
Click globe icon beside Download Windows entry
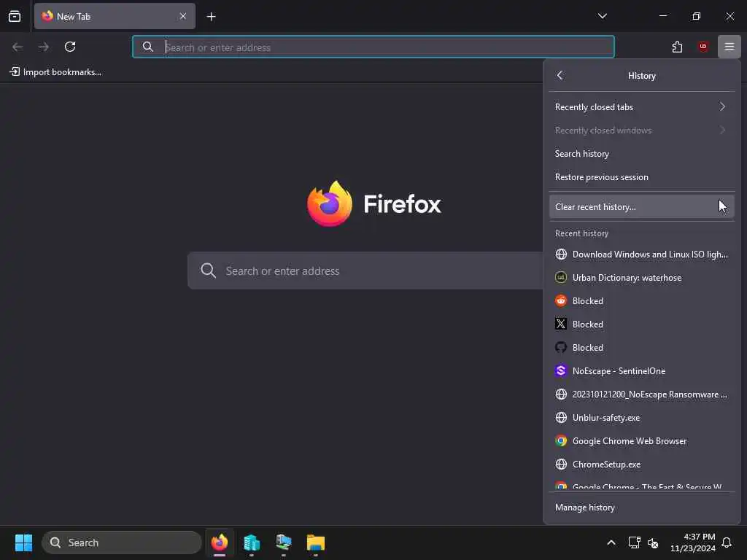561,254
